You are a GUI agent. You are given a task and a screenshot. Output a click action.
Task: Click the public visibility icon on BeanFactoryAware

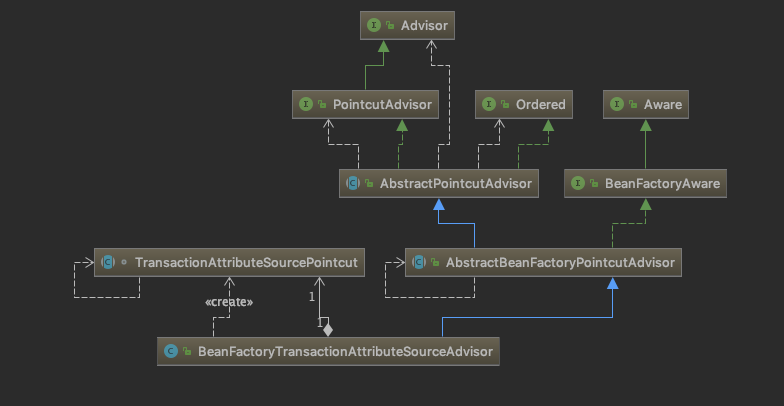594,184
